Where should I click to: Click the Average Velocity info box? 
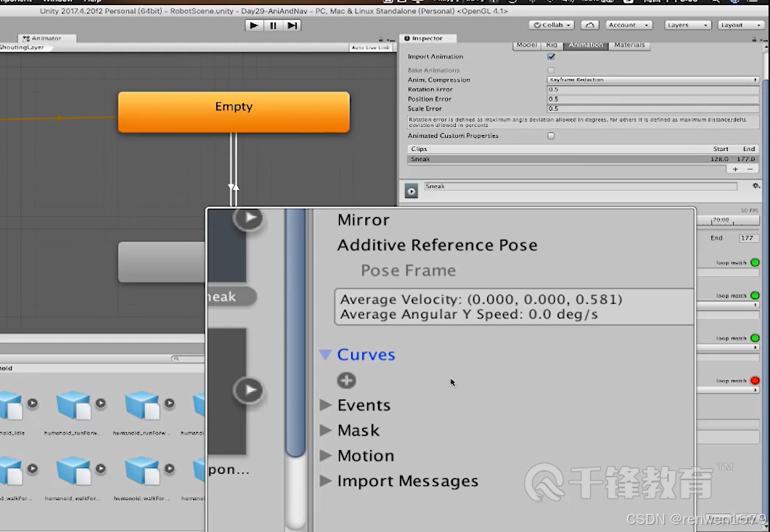515,307
